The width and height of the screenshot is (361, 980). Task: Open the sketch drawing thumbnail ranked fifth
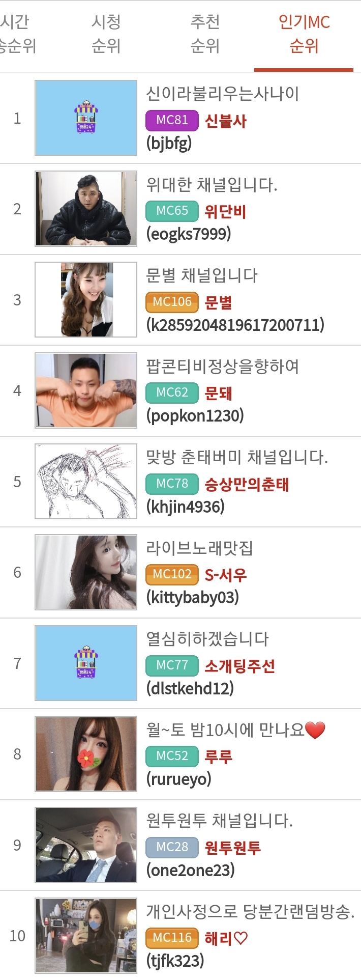(x=86, y=481)
